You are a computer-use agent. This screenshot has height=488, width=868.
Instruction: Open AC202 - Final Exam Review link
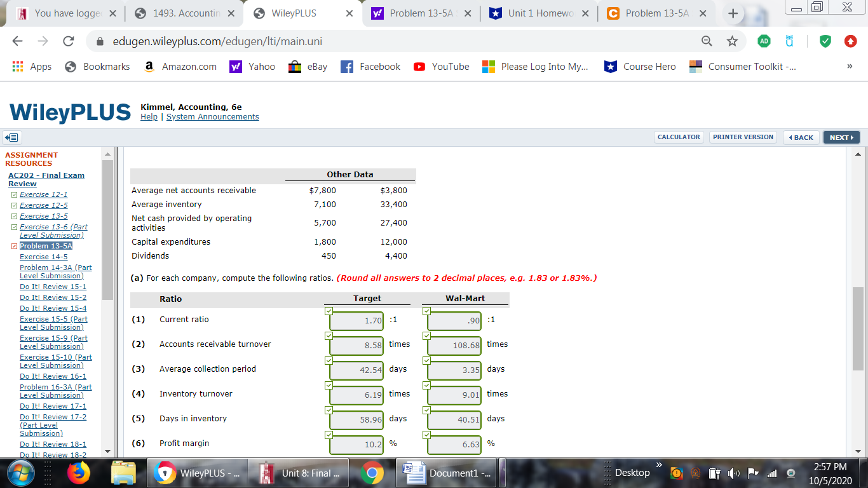pos(46,179)
